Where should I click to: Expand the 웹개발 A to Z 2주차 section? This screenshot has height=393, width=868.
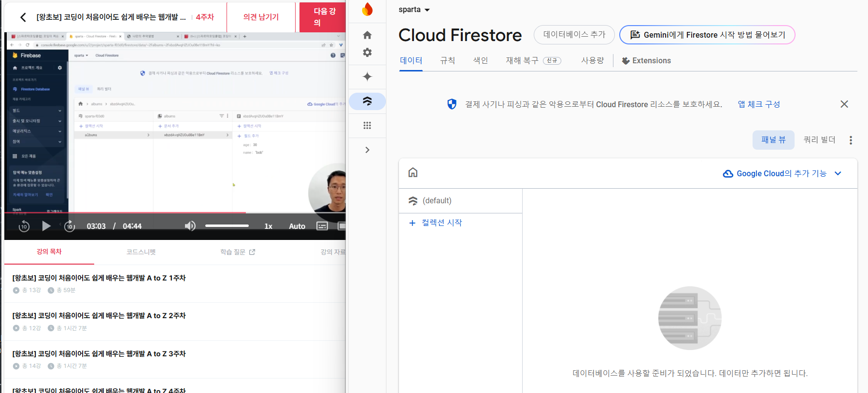click(x=175, y=322)
